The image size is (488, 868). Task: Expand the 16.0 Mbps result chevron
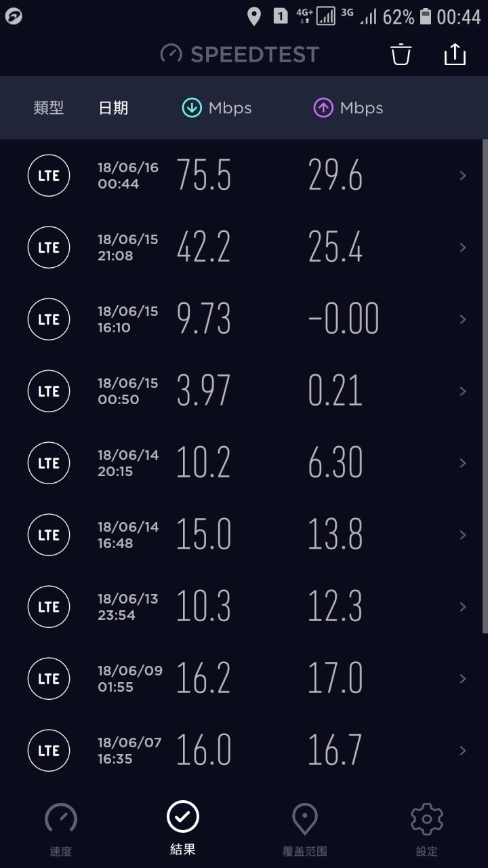click(x=463, y=751)
